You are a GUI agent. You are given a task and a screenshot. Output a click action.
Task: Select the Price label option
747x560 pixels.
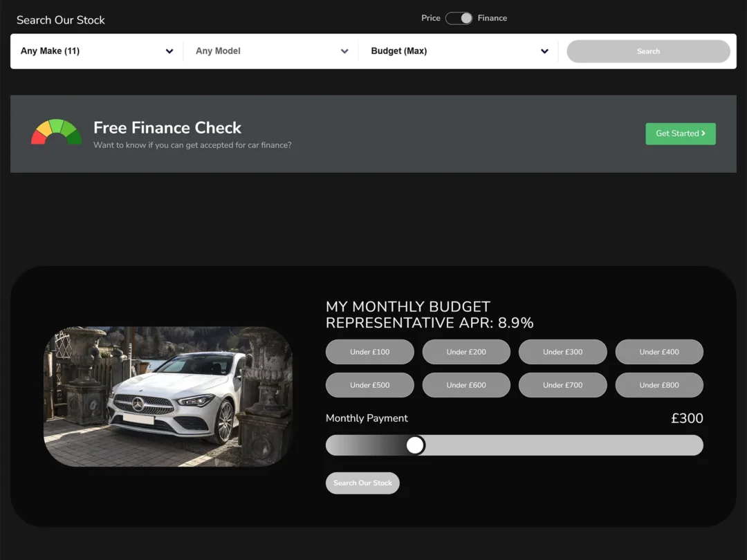tap(430, 18)
